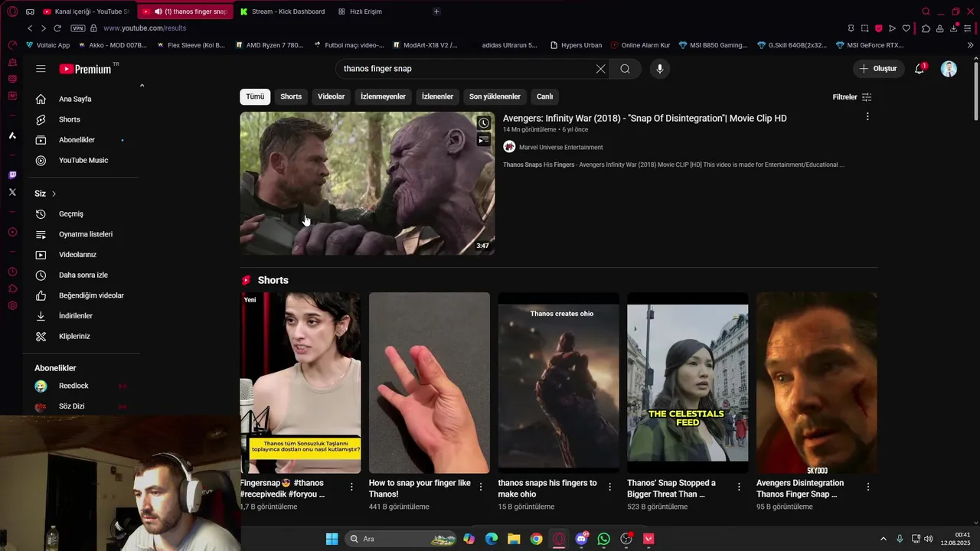This screenshot has height=551, width=980.
Task: Open the Filtreler search filters
Action: [852, 97]
